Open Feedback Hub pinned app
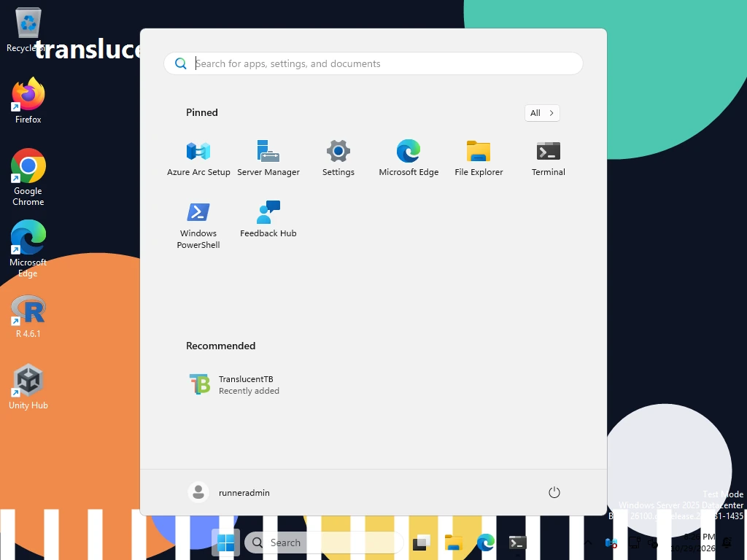 pos(268,219)
